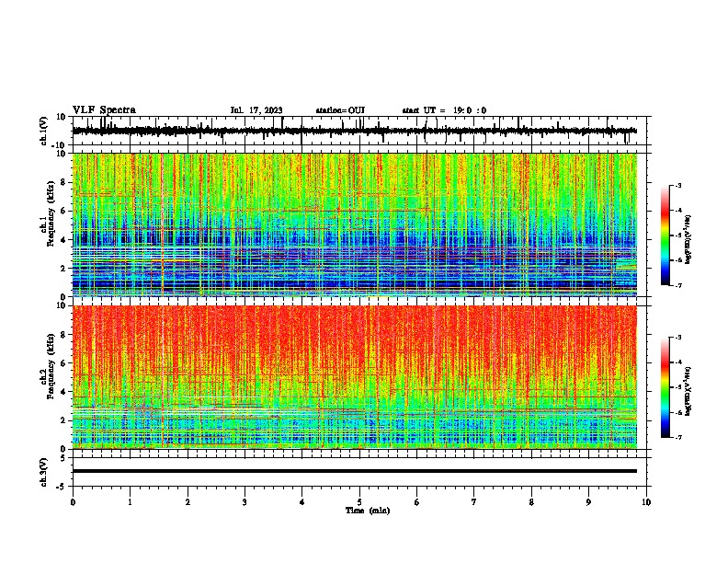The width and height of the screenshot is (728, 563).
Task: Select the "start UT = 19:0 :0" text
Action: click(x=444, y=110)
